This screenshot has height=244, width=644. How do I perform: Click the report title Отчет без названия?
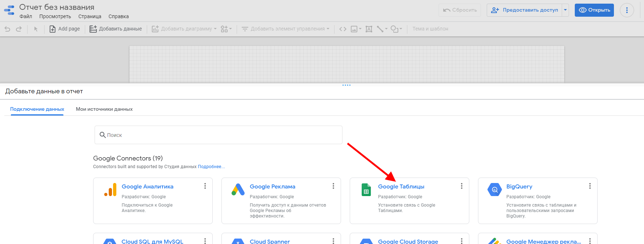[x=57, y=7]
